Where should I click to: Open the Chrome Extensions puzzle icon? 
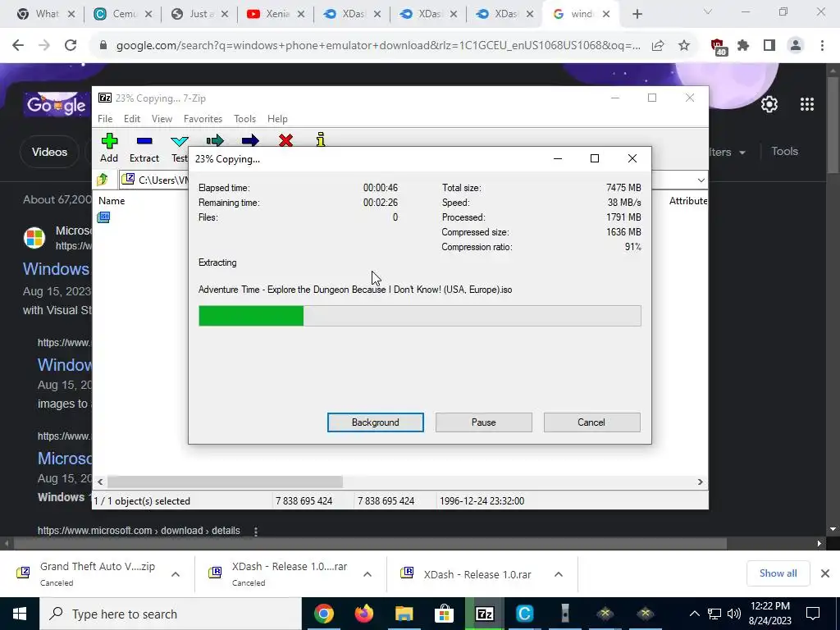click(743, 46)
